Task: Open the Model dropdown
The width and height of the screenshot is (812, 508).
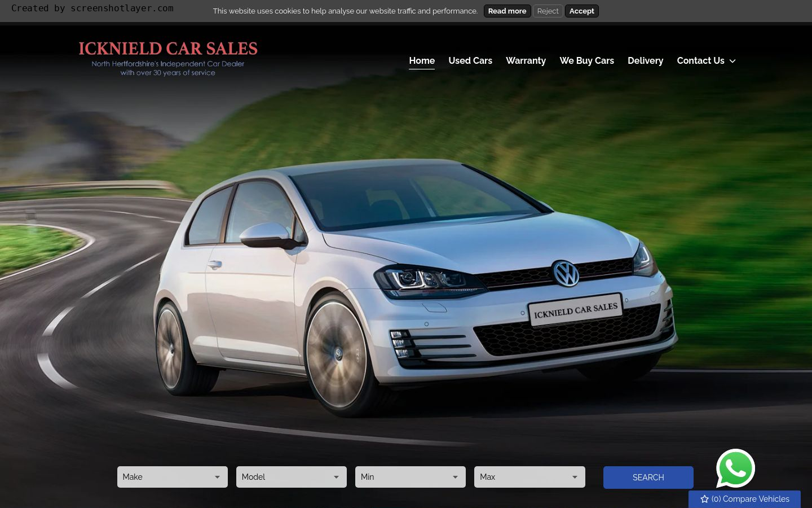Action: pos(292,477)
